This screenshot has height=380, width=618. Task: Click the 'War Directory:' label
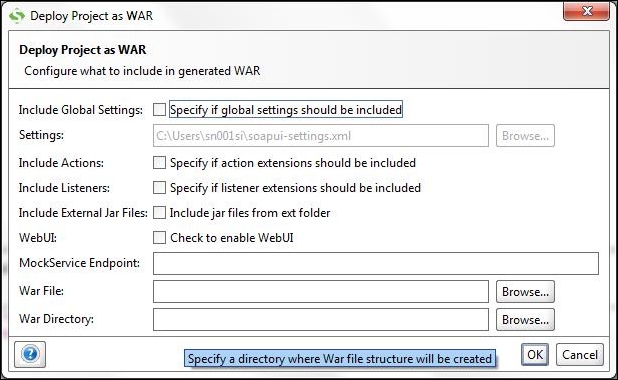click(x=56, y=319)
